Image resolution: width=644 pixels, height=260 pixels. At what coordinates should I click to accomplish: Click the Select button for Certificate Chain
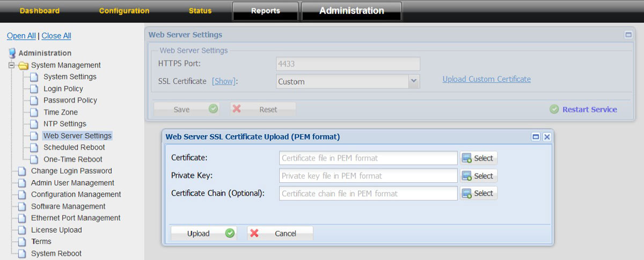(x=478, y=193)
